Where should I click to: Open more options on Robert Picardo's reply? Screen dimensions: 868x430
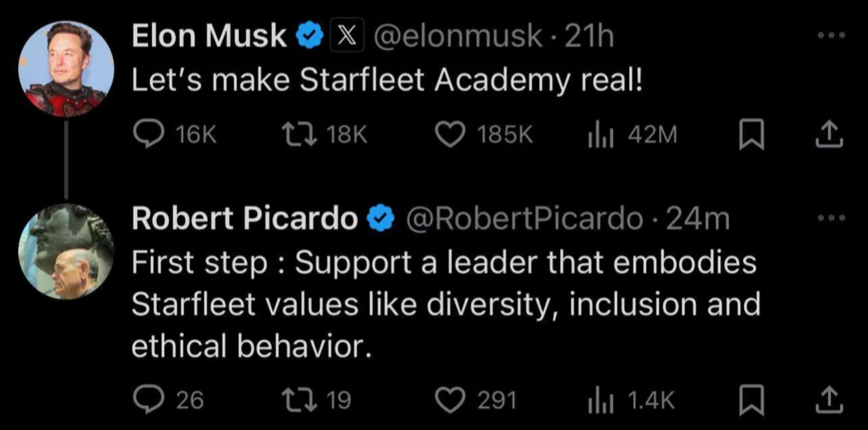coord(832,218)
